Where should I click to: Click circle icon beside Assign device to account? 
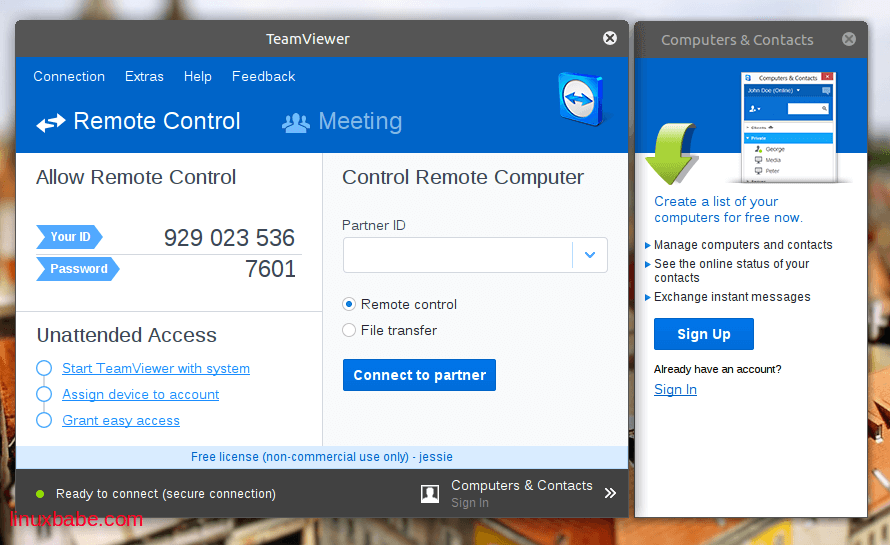point(44,394)
